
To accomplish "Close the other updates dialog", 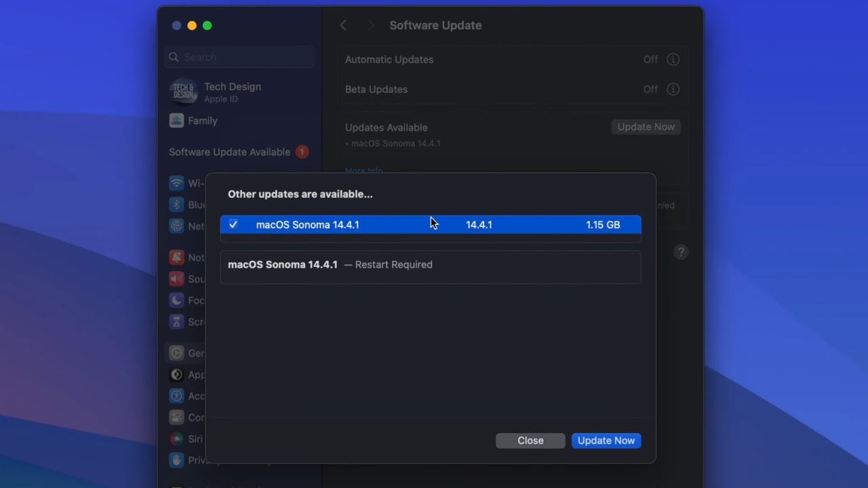I will click(530, 441).
